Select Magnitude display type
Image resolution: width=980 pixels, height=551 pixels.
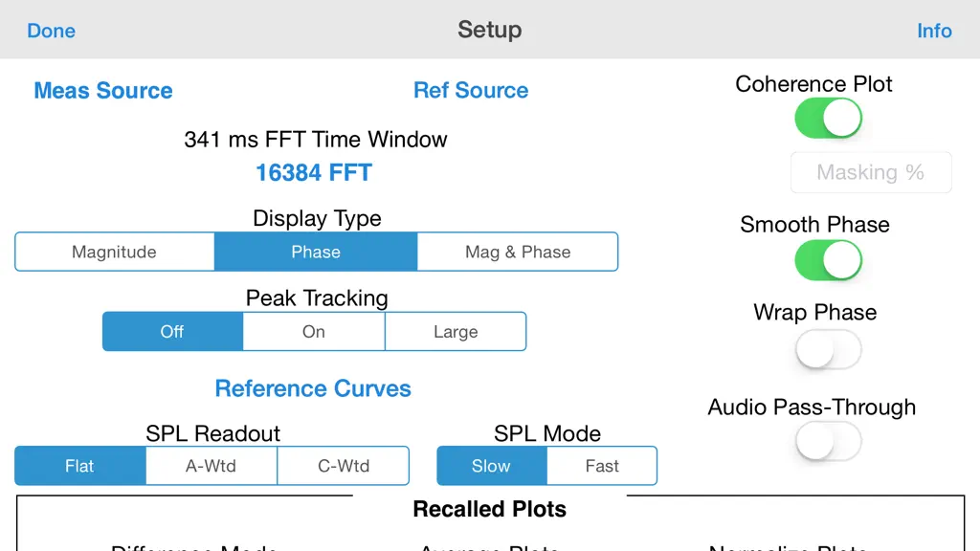pos(115,252)
